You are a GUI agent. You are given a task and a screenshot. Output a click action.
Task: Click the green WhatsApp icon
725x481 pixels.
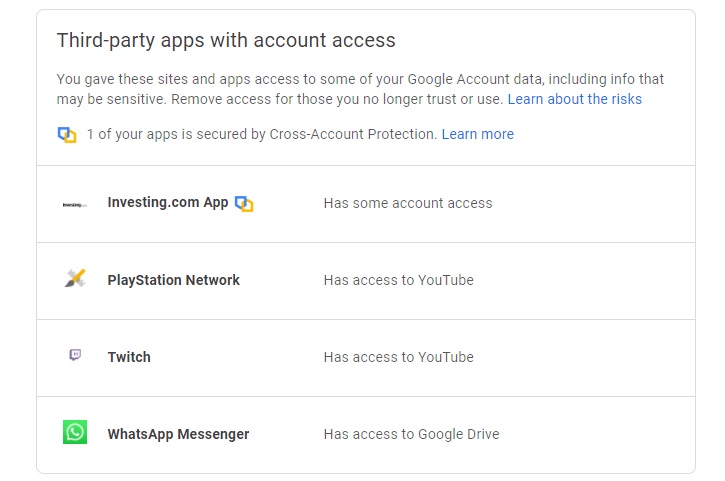point(75,433)
